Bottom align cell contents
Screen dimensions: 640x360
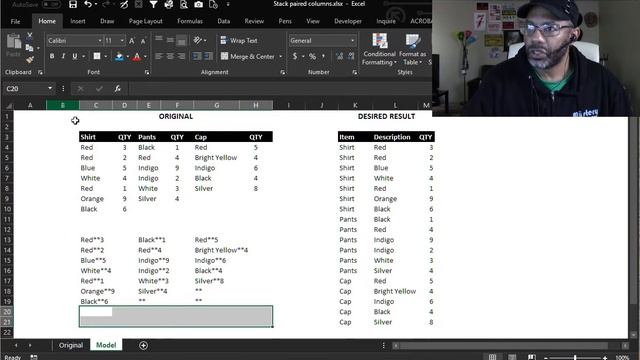point(181,40)
